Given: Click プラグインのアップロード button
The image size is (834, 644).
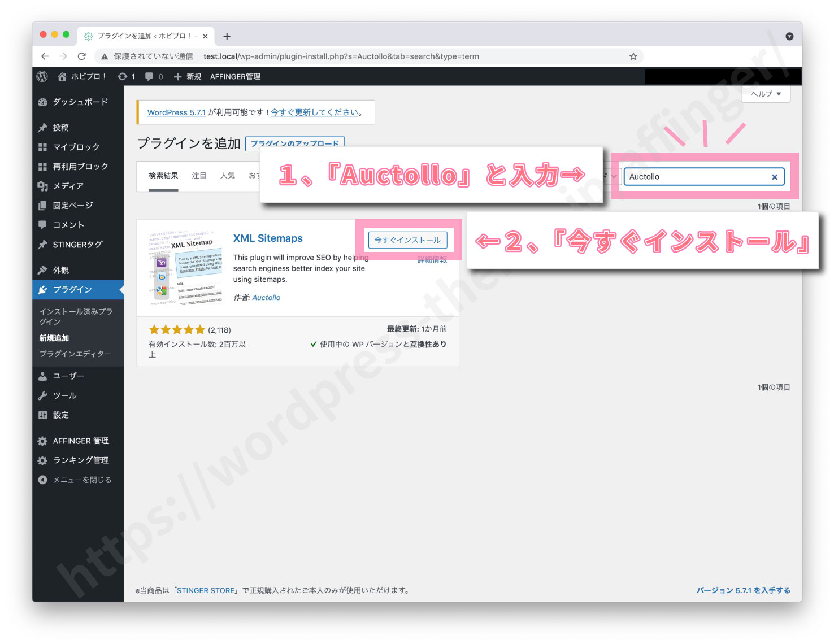Looking at the screenshot, I should (295, 143).
